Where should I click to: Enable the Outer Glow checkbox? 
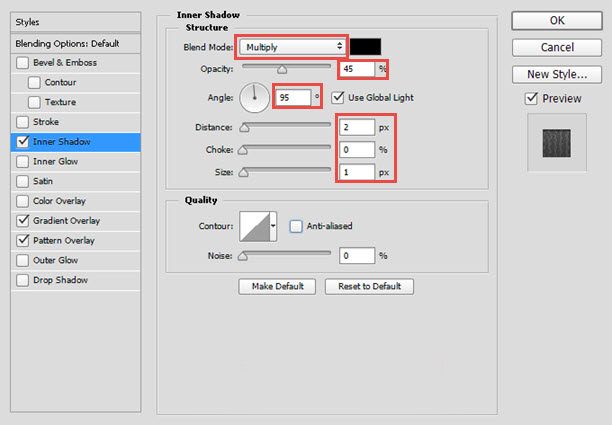(23, 260)
